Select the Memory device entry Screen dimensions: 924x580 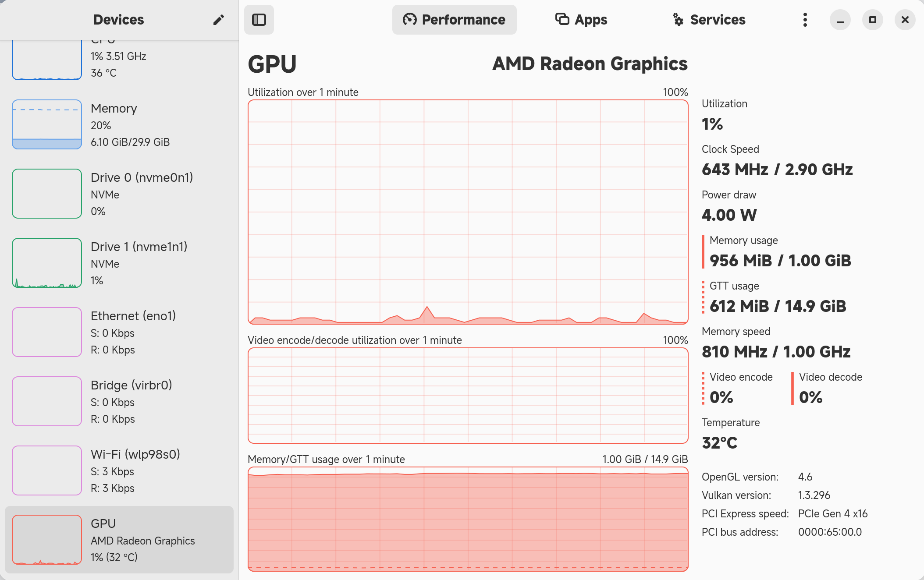(119, 125)
